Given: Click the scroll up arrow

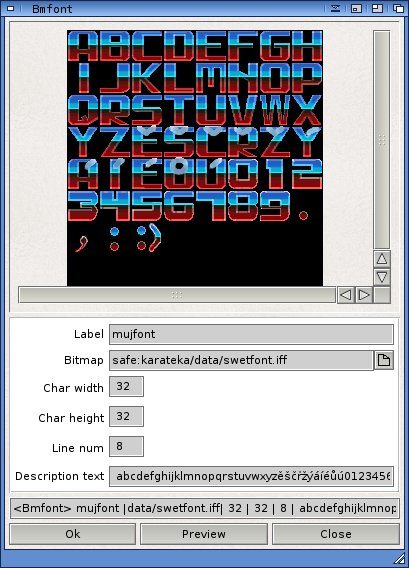Looking at the screenshot, I should point(382,259).
